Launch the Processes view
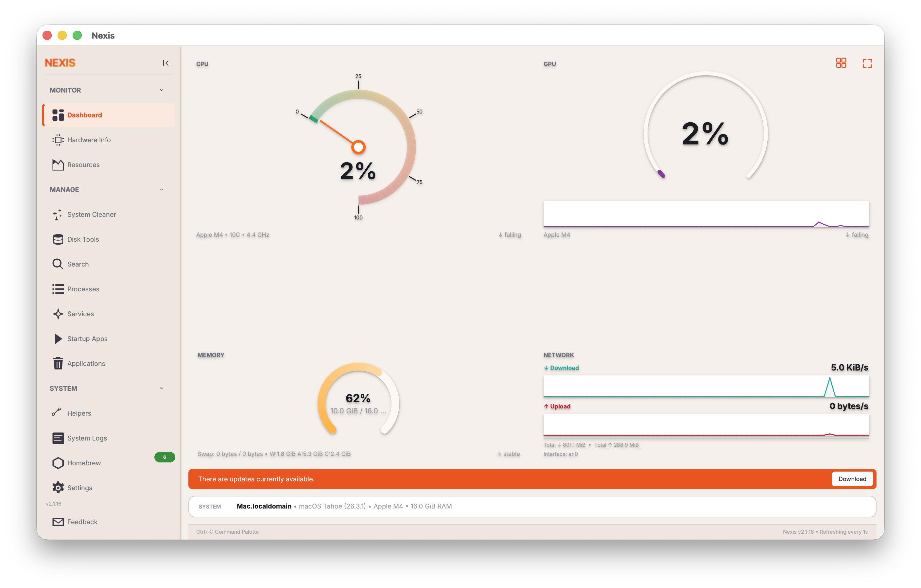Viewport: 921px width, 588px height. click(83, 289)
